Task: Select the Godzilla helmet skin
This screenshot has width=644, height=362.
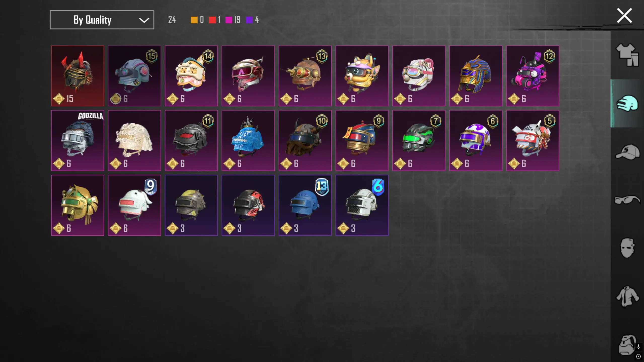Action: pyautogui.click(x=78, y=140)
